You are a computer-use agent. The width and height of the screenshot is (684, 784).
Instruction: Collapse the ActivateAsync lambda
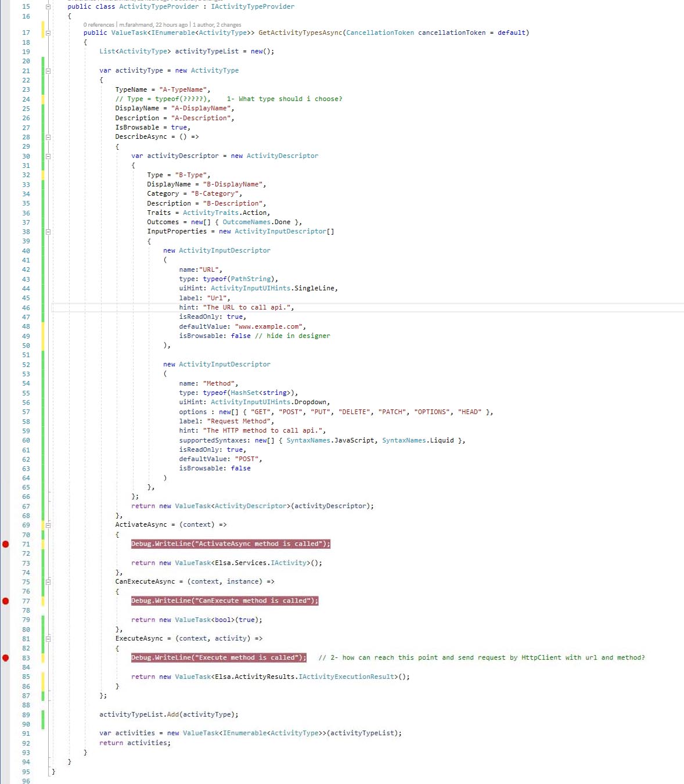49,524
